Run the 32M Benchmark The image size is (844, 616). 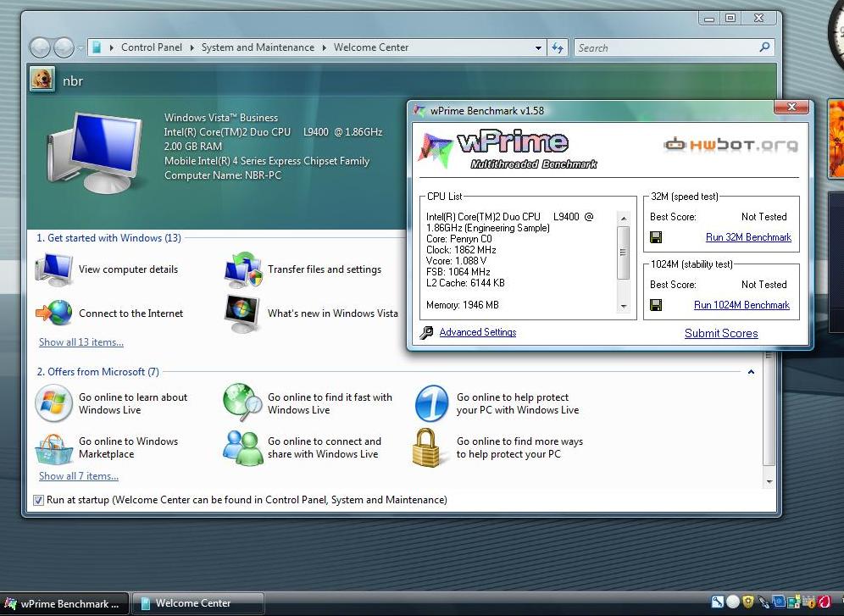748,237
